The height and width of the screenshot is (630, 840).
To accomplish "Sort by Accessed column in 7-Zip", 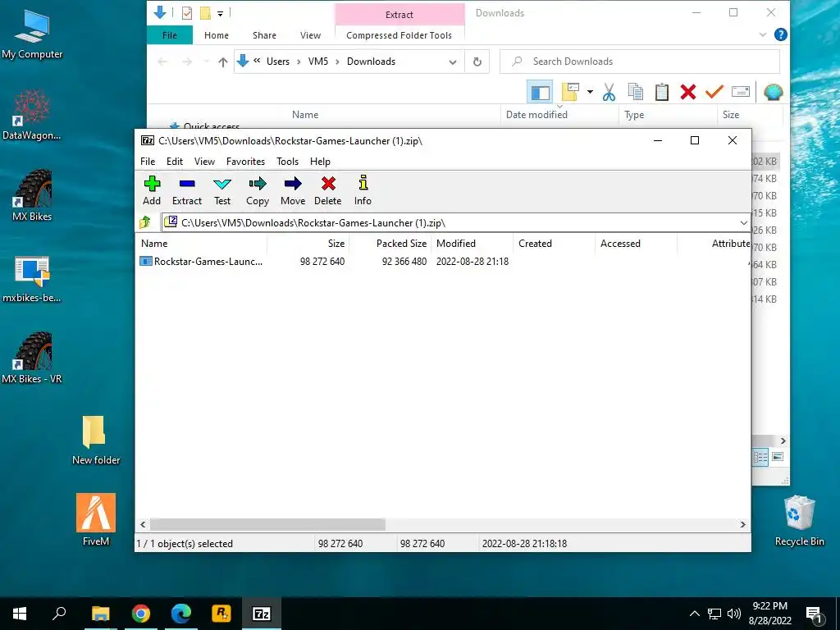I will [637, 243].
